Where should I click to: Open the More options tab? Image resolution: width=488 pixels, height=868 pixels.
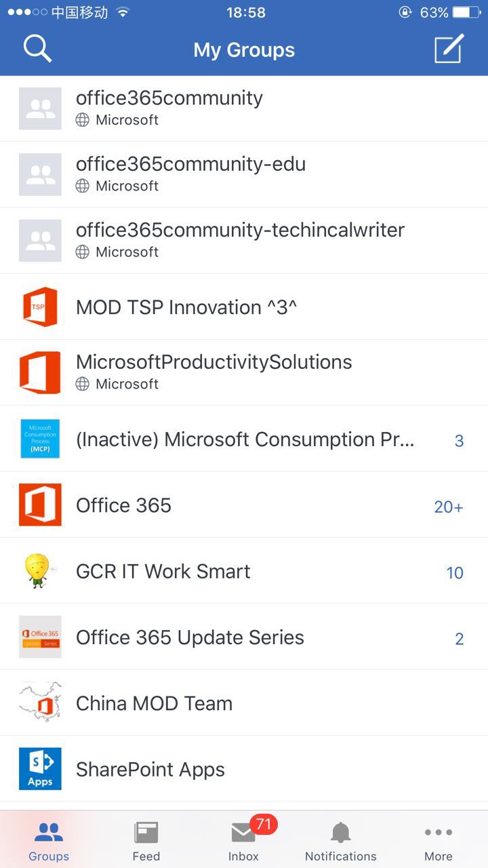coord(438,841)
